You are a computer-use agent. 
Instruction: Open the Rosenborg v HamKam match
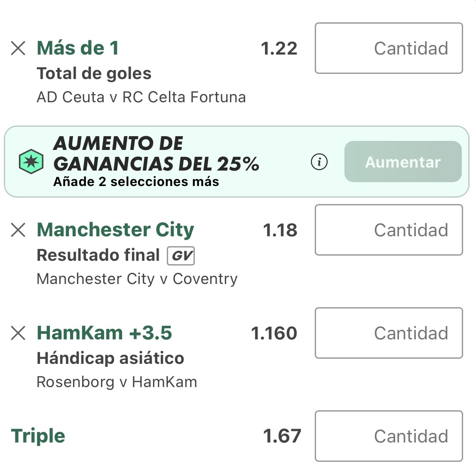117,382
